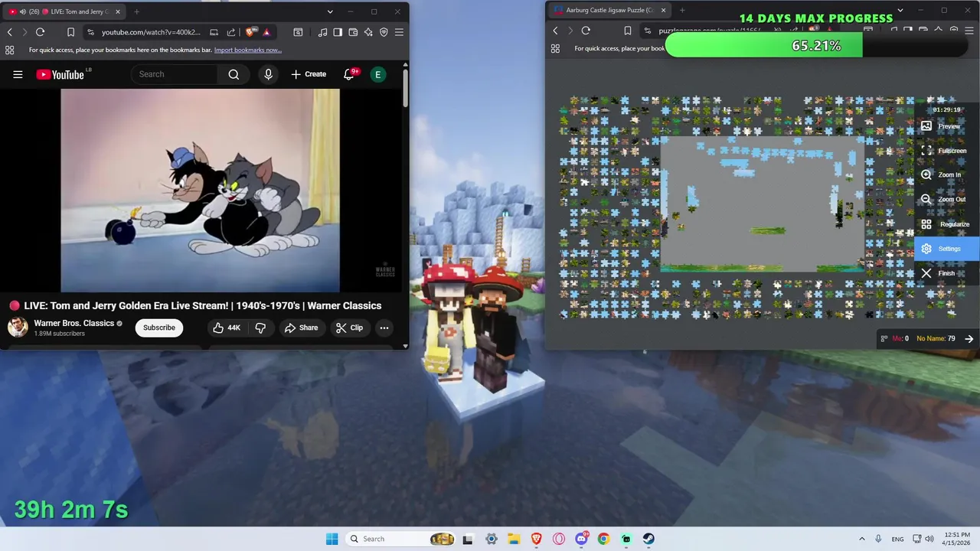Click the Clip button under video
The height and width of the screenshot is (551, 980).
[x=349, y=328]
